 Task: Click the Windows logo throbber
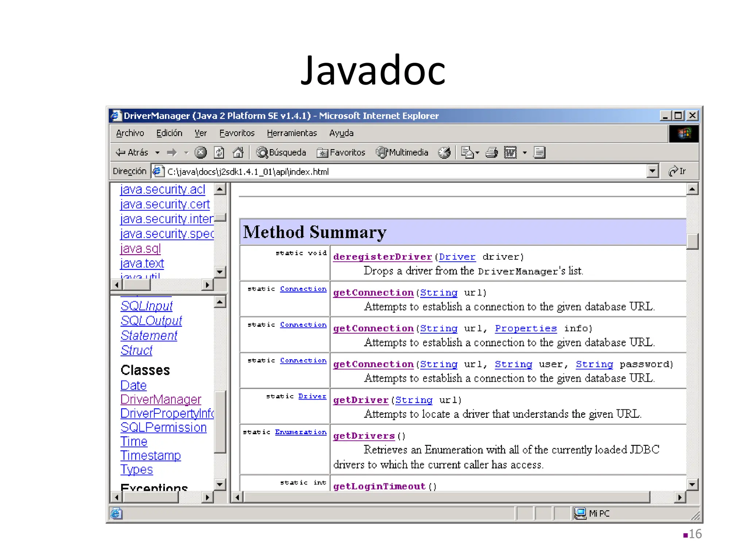pyautogui.click(x=684, y=133)
